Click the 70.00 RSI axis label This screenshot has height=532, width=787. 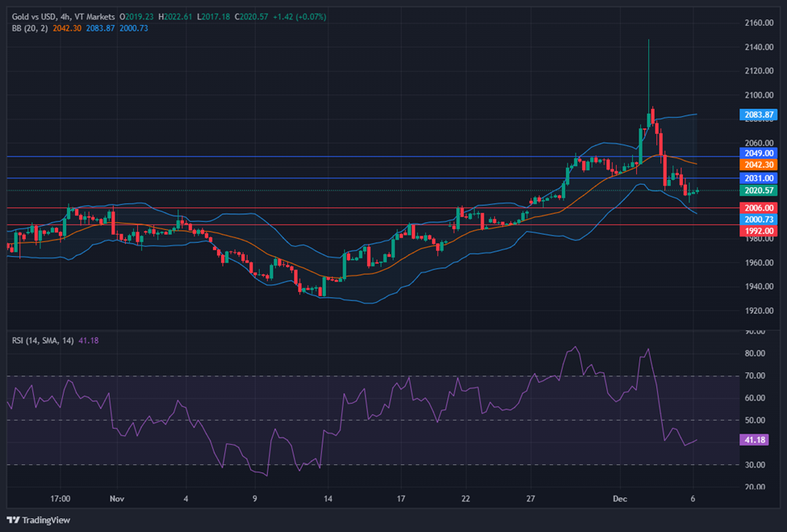click(755, 375)
